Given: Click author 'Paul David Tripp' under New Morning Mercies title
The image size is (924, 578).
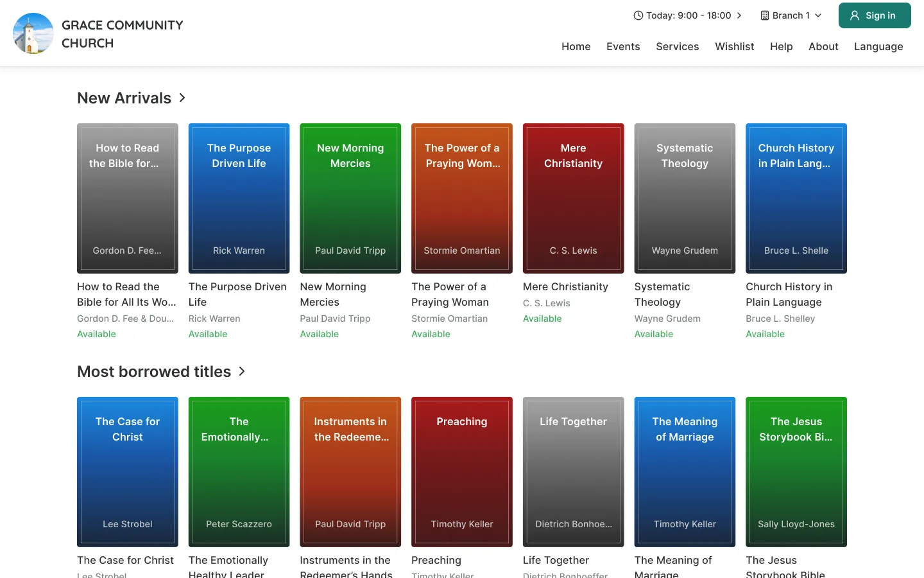Looking at the screenshot, I should 335,319.
